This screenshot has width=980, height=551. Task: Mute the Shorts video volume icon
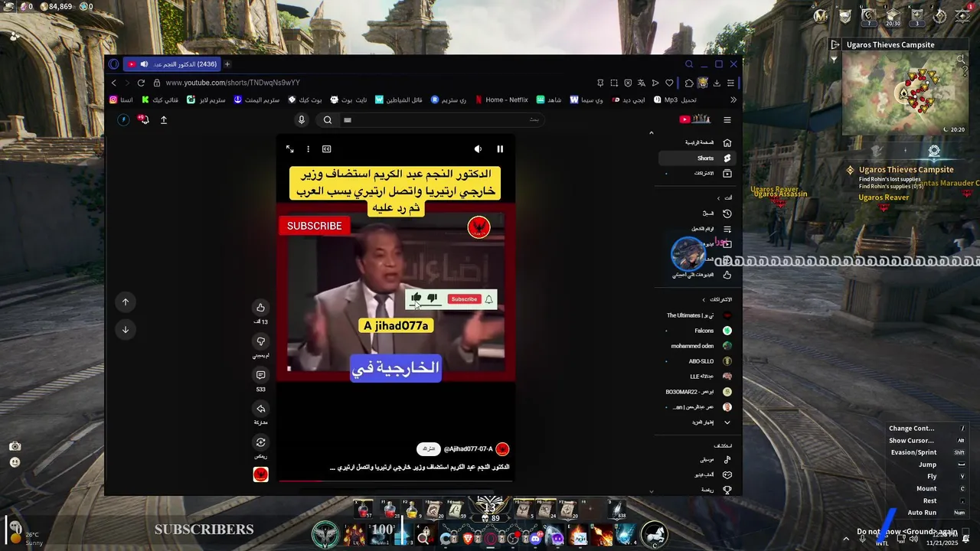click(478, 149)
